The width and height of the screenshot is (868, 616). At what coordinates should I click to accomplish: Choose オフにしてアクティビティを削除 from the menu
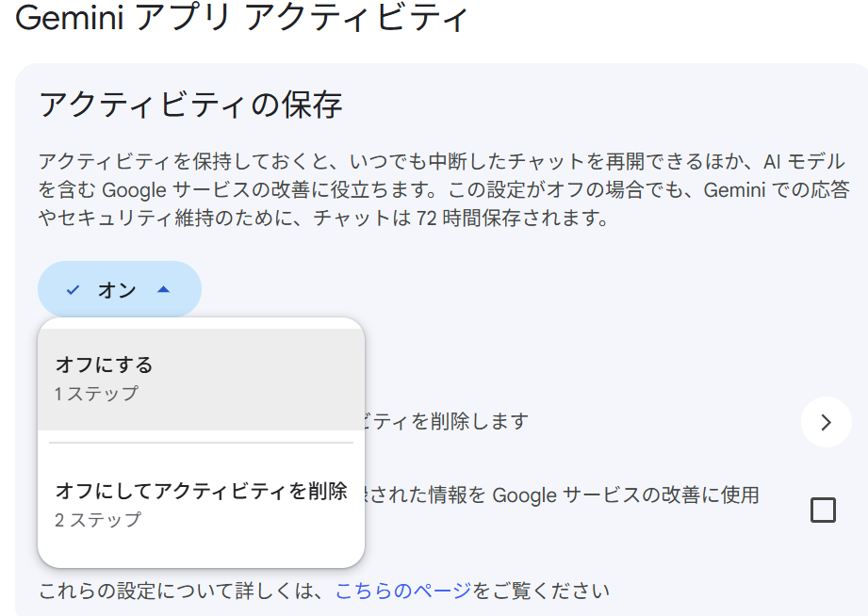pyautogui.click(x=201, y=491)
